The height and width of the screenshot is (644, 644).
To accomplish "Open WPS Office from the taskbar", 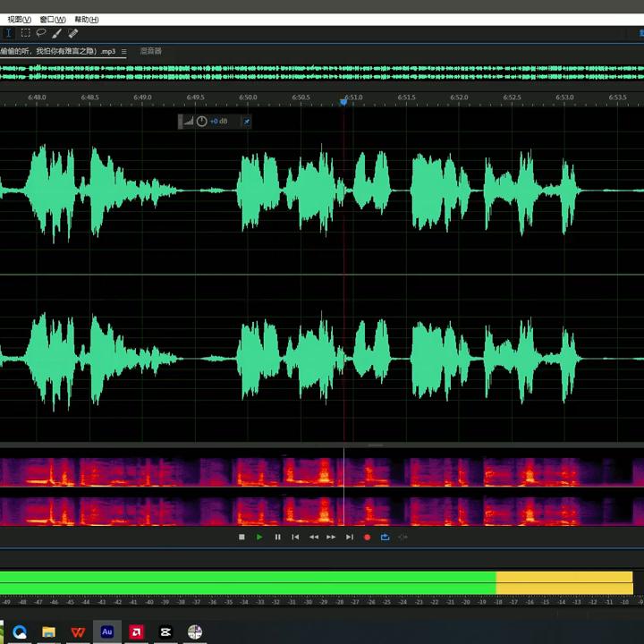I will coord(78,632).
